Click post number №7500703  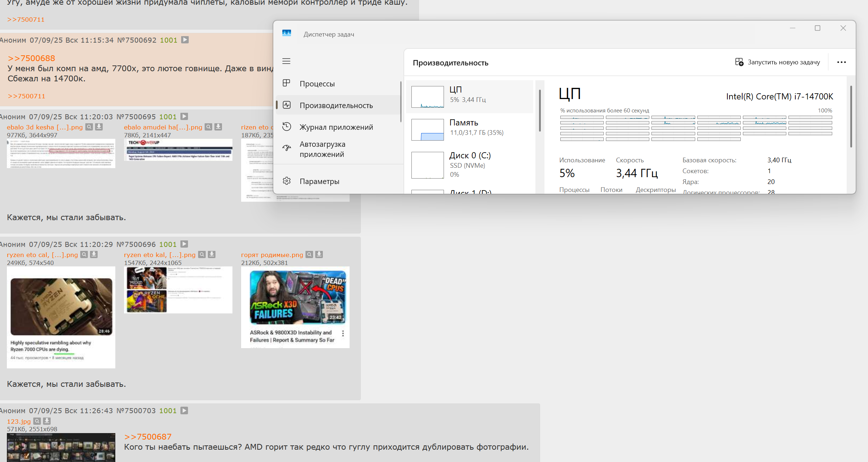click(x=136, y=411)
